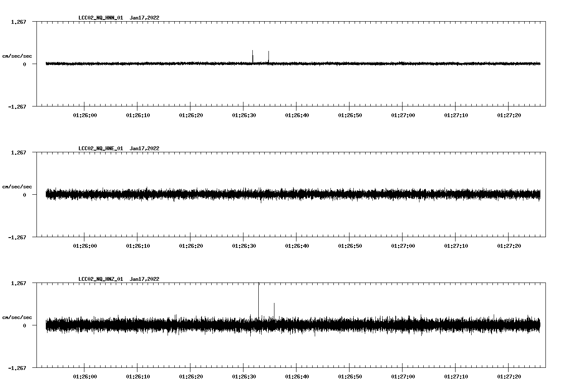Pick the 01:26:00 time label under HNZ plot
Screen dimensions: 576x392
[x=85, y=377]
